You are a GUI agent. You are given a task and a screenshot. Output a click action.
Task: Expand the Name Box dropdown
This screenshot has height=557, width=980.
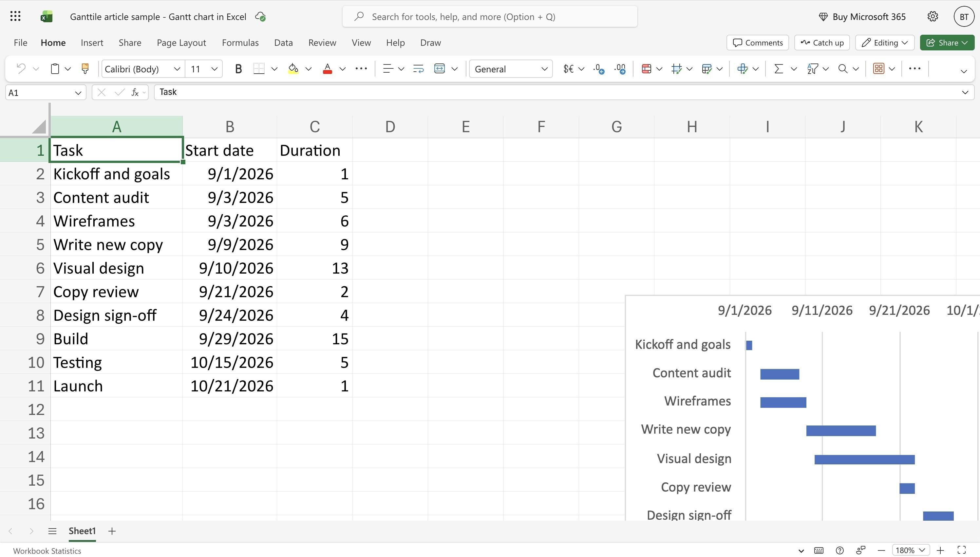click(78, 93)
